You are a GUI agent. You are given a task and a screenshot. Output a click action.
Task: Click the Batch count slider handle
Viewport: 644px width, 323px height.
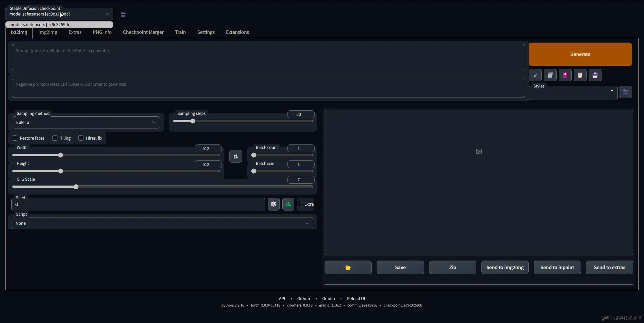click(x=254, y=155)
